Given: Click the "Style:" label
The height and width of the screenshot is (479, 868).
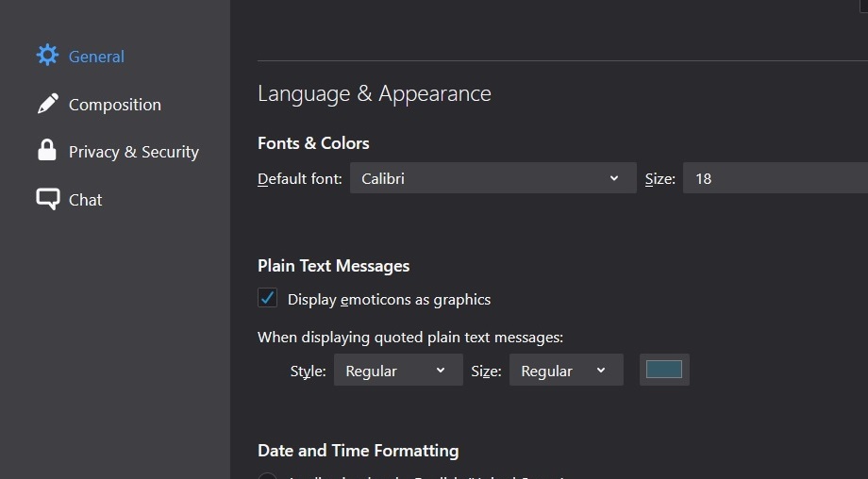Looking at the screenshot, I should [308, 372].
